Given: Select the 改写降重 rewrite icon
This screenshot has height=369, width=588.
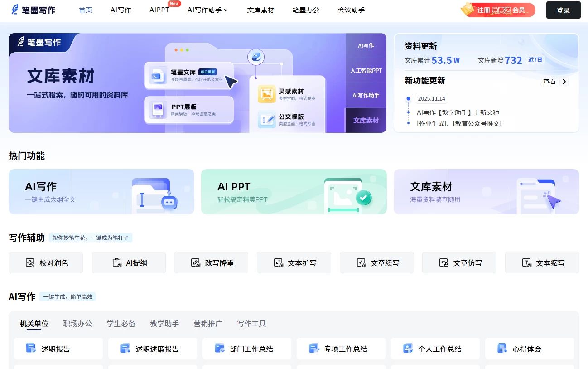Looking at the screenshot, I should [x=196, y=262].
